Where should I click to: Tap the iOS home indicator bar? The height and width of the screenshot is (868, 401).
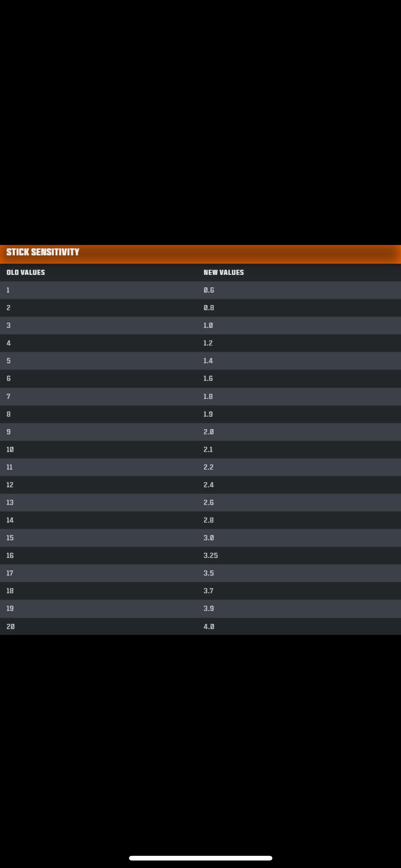point(200,858)
